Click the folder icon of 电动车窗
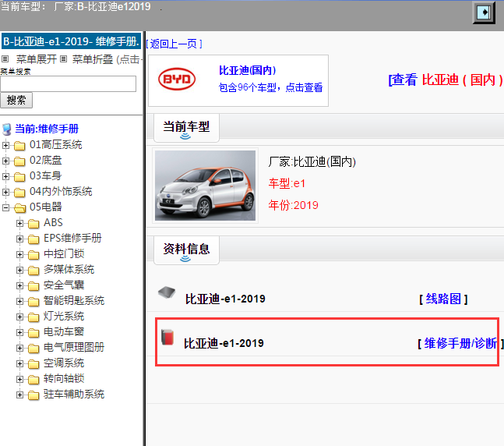 33,333
